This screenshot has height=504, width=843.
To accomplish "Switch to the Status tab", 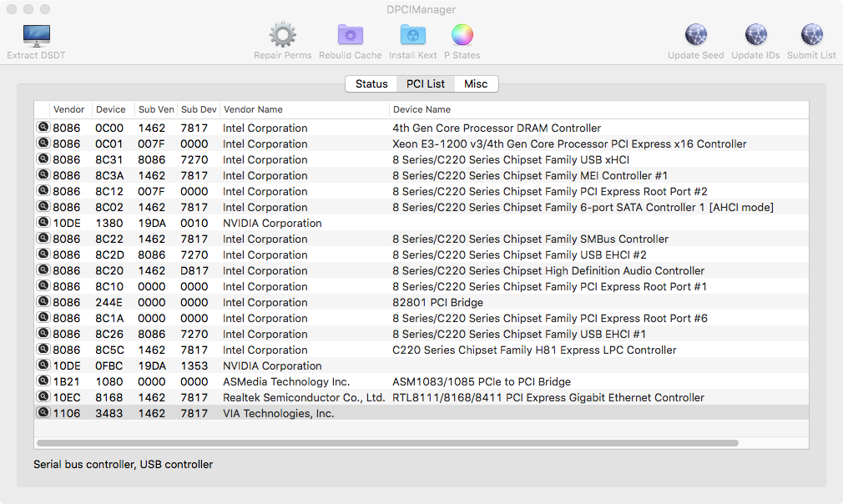I will pyautogui.click(x=371, y=83).
